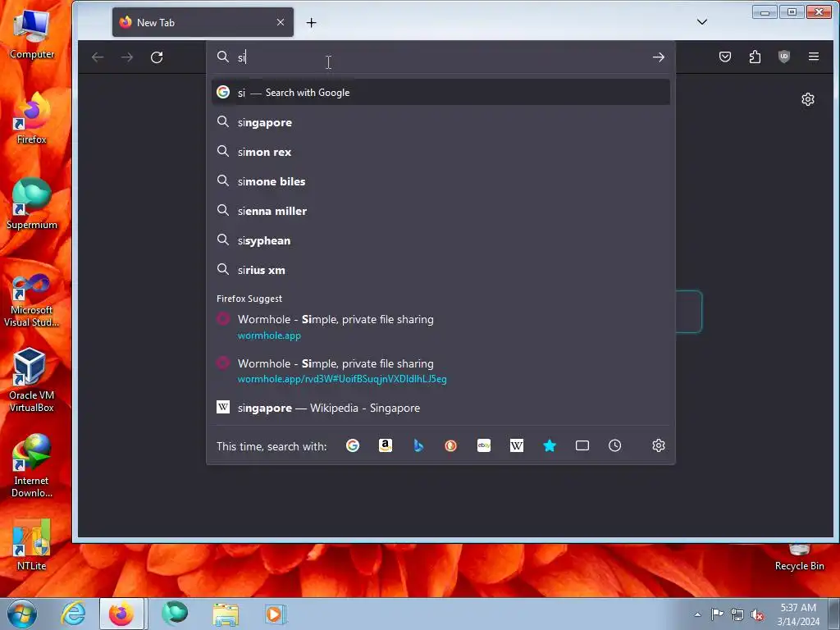Open search settings gear in urlbar panel
The width and height of the screenshot is (840, 630).
(x=659, y=445)
